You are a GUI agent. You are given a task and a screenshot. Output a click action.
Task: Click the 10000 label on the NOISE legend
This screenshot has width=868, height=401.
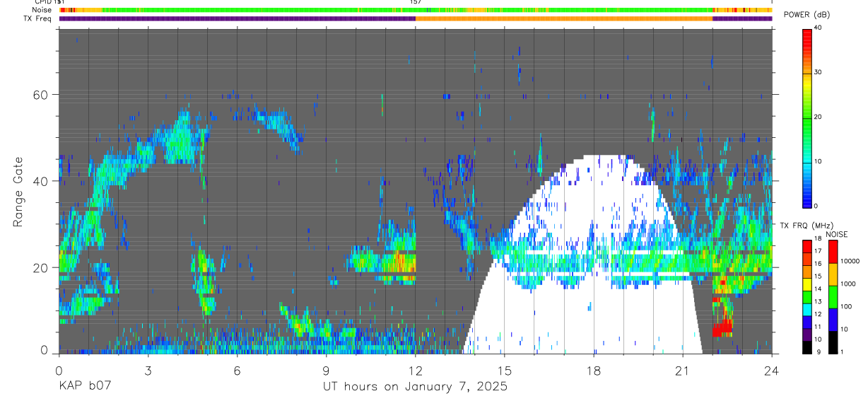850,261
